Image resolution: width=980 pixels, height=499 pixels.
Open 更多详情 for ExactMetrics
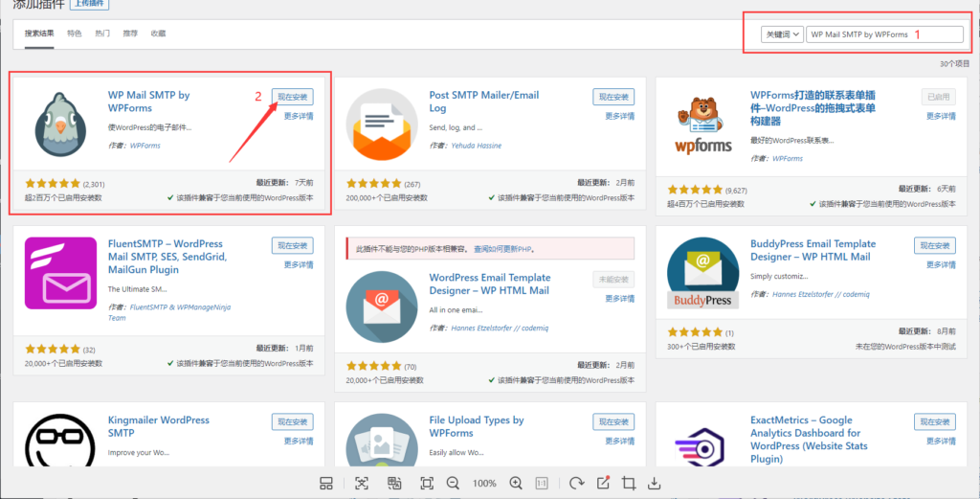[x=942, y=441]
